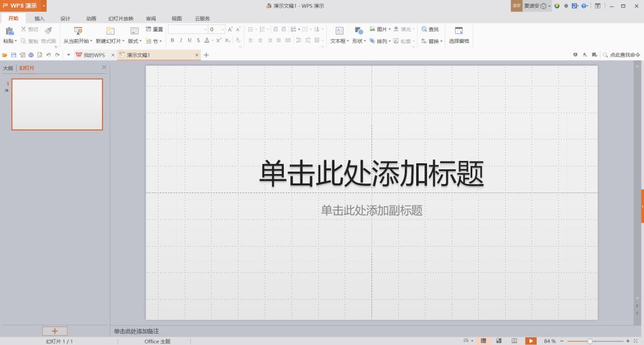This screenshot has width=644, height=345.
Task: Click the Selection Pane (选择窗格) icon
Action: [x=459, y=30]
